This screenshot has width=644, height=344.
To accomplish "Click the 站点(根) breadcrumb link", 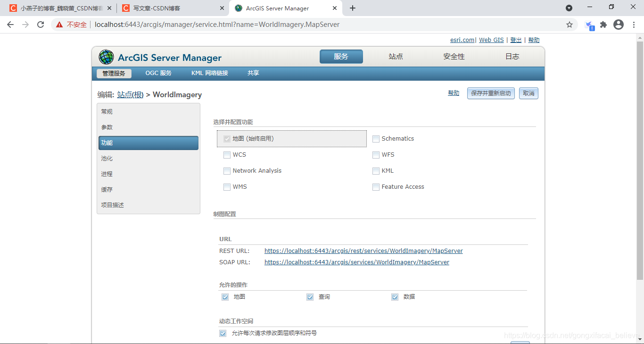I will 130,95.
